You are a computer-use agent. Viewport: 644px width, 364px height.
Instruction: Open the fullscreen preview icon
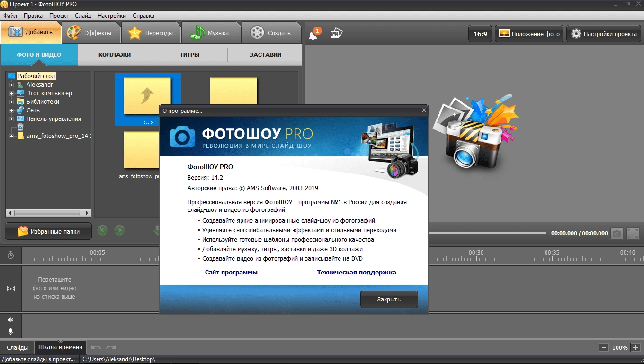(x=633, y=233)
